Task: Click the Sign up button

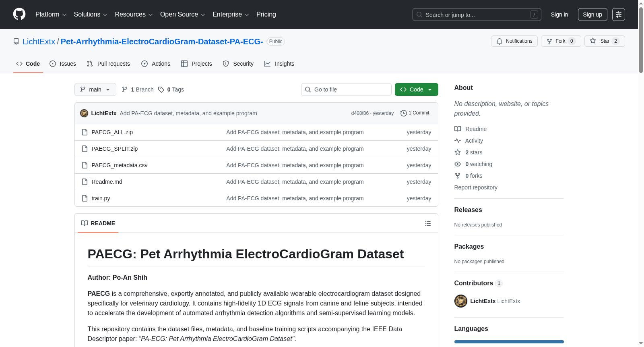Action: coord(592,15)
